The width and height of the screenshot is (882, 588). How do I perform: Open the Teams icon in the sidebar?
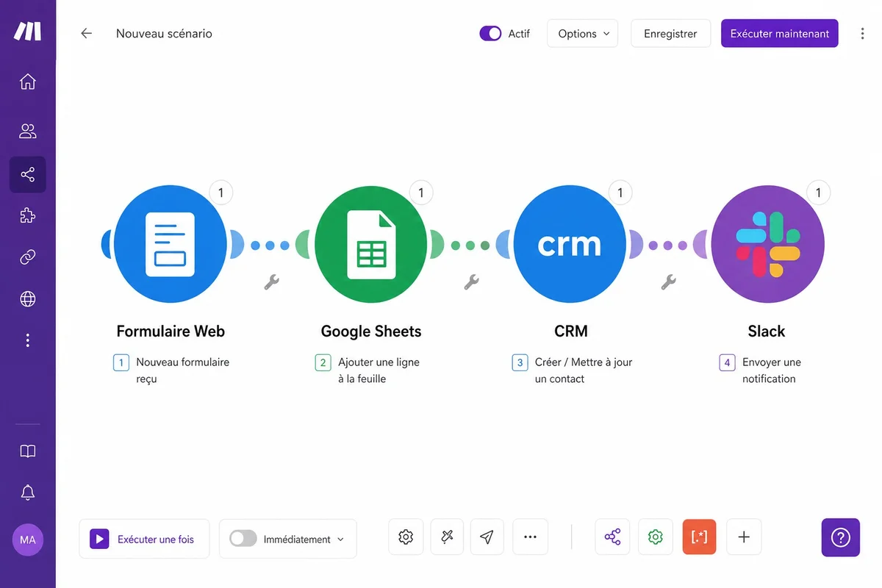(27, 131)
